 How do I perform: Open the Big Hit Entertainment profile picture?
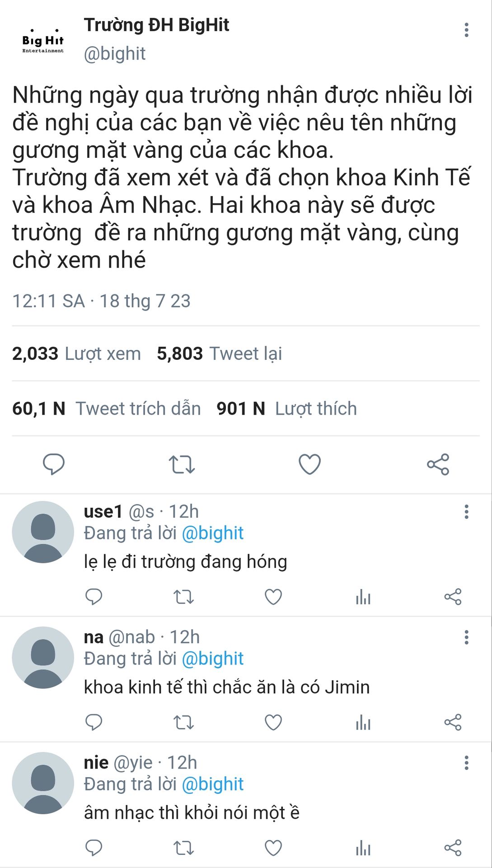[43, 42]
